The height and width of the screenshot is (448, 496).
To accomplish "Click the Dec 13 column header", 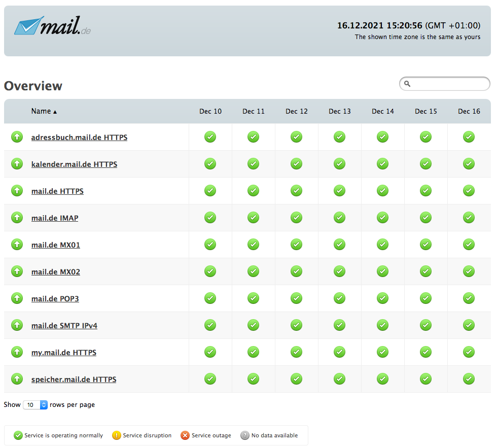I will 340,112.
